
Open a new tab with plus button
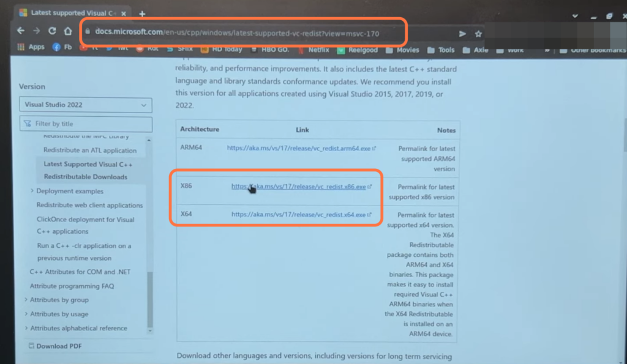click(142, 14)
